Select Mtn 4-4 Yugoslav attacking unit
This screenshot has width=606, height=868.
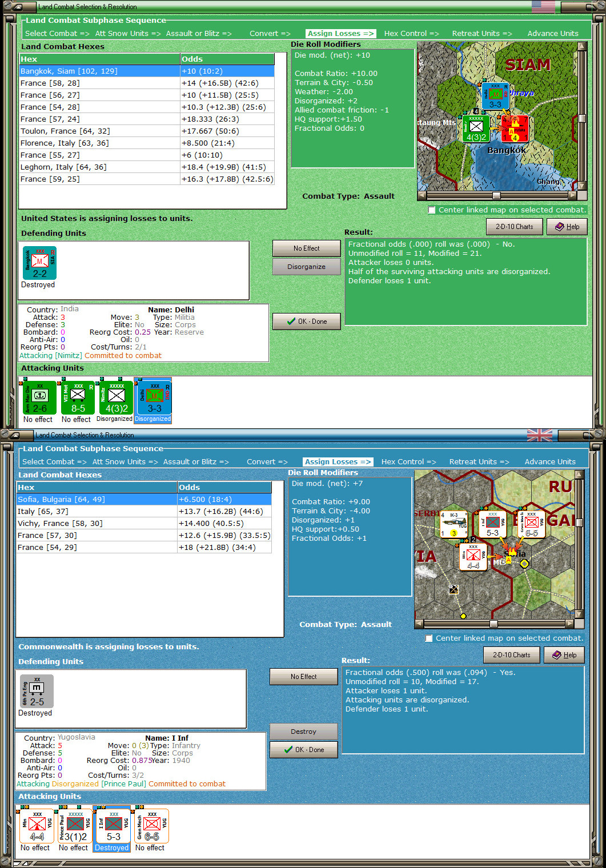click(37, 826)
